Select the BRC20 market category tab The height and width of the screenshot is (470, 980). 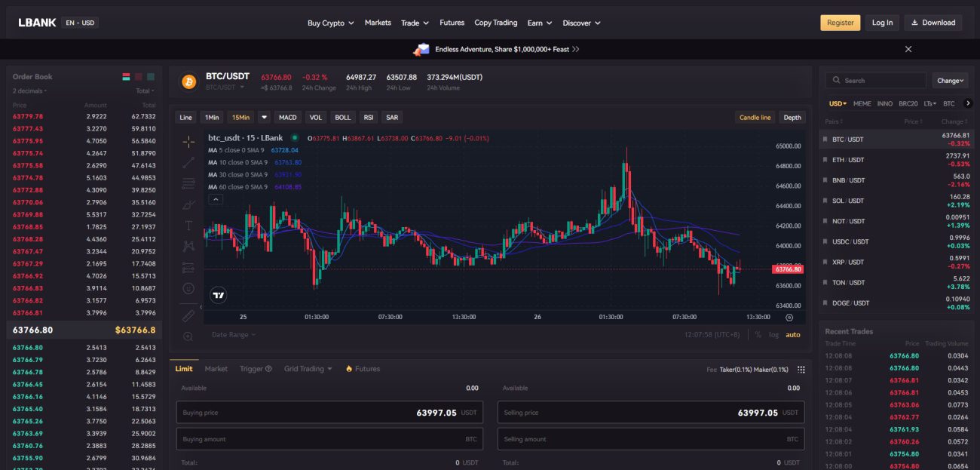click(x=908, y=103)
